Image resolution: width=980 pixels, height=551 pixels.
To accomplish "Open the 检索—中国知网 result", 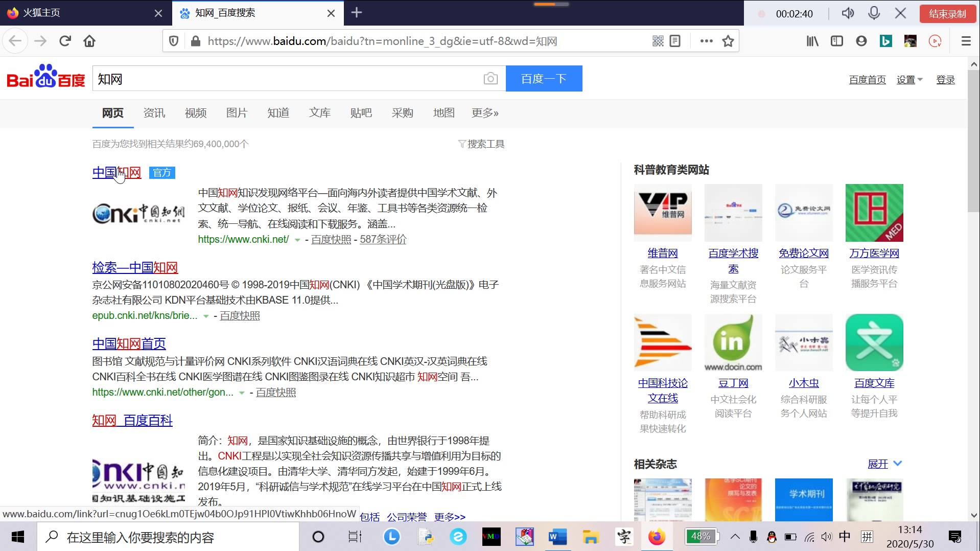I will pyautogui.click(x=135, y=267).
